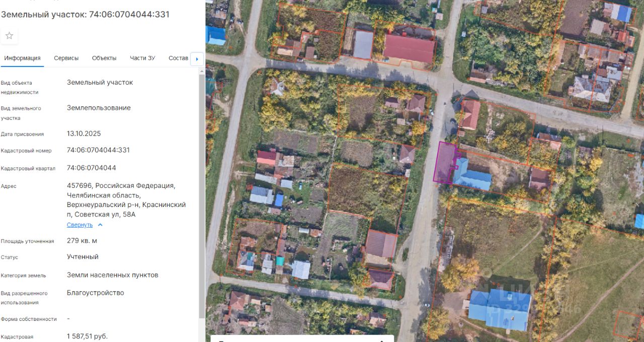The image size is (644, 342).
Task: Go back to the Информация tab
Action: [x=22, y=58]
